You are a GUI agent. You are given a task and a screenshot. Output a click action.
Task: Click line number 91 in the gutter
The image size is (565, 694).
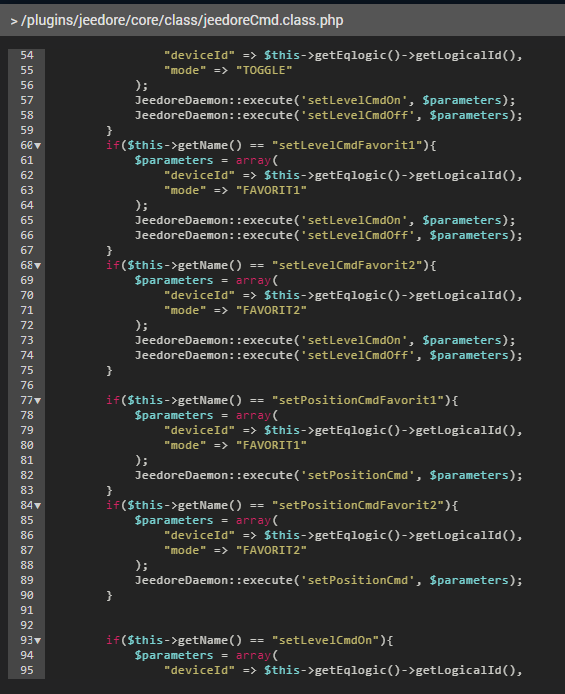pos(27,610)
